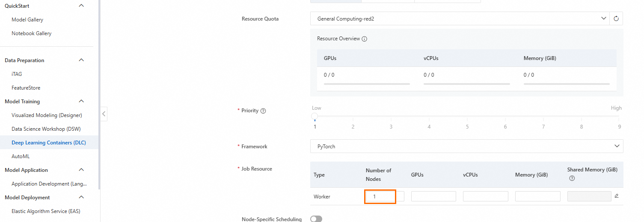Click the refresh icon next to Resource Quota

616,19
